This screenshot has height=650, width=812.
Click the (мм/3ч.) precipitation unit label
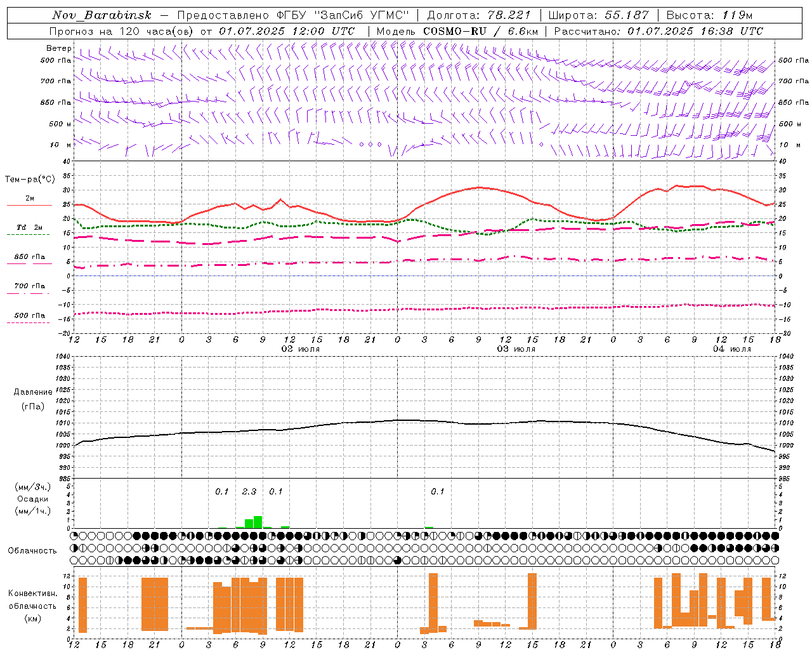coord(33,487)
